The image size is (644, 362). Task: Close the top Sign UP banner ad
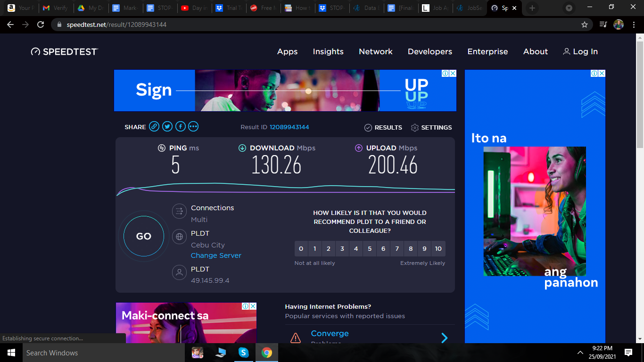point(453,74)
